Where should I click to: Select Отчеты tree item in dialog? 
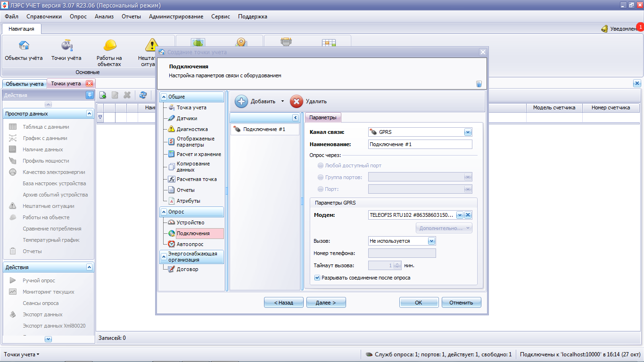[x=185, y=190]
